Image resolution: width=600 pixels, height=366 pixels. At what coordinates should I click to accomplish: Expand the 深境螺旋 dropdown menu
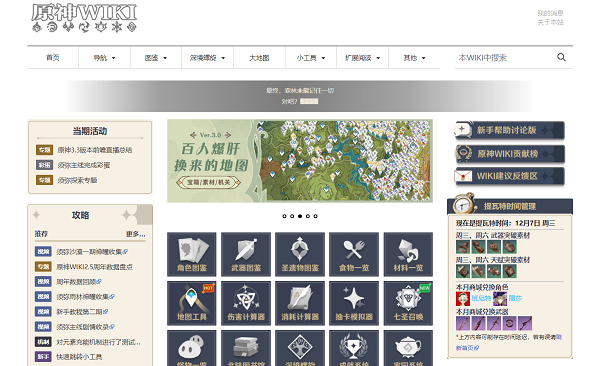point(207,58)
